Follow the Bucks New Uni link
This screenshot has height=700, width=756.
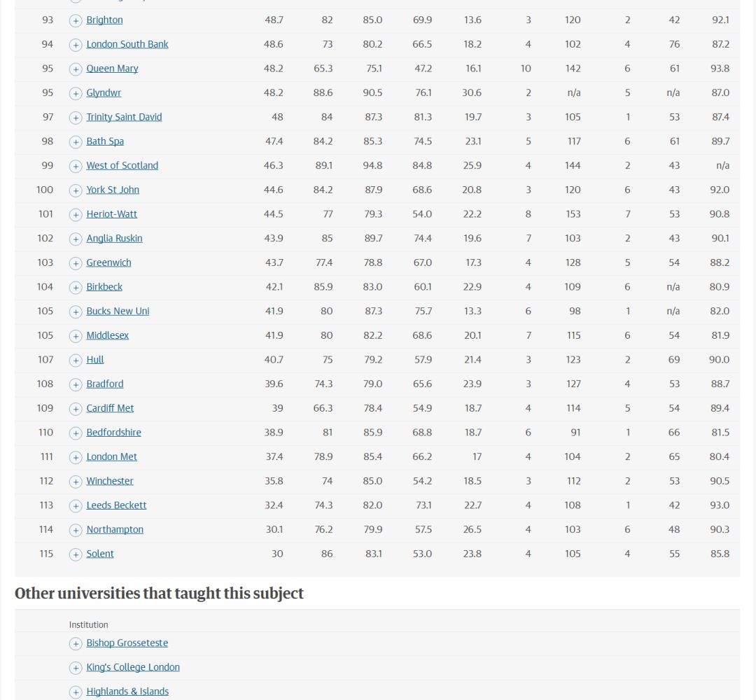[118, 311]
